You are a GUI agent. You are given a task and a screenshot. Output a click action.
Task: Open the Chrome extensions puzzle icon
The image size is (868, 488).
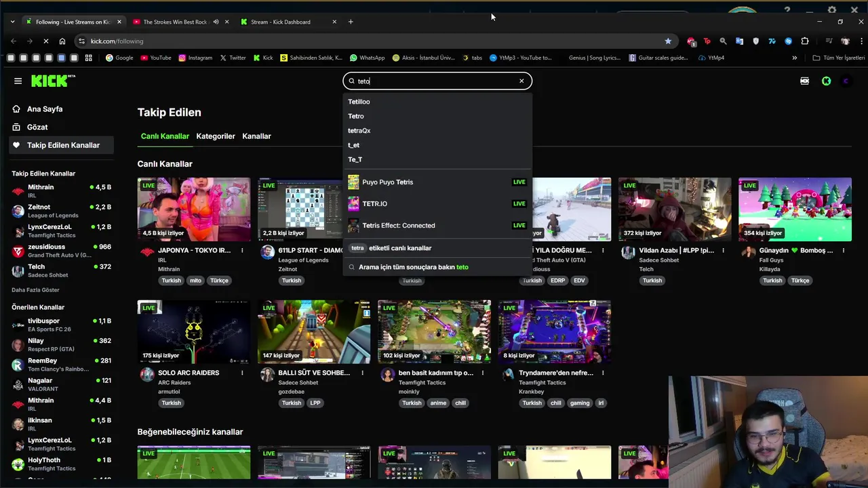click(x=805, y=41)
